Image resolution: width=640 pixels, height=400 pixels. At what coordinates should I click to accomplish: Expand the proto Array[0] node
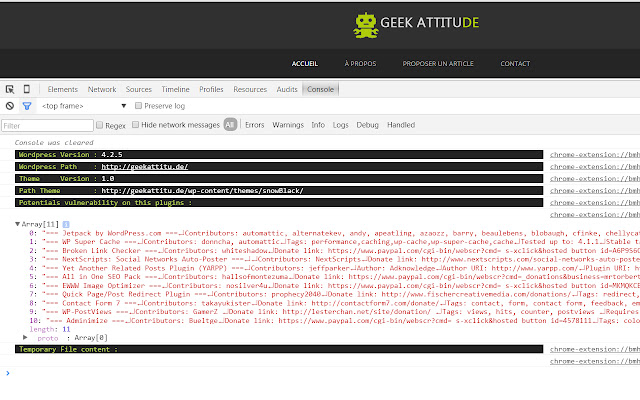[25, 338]
